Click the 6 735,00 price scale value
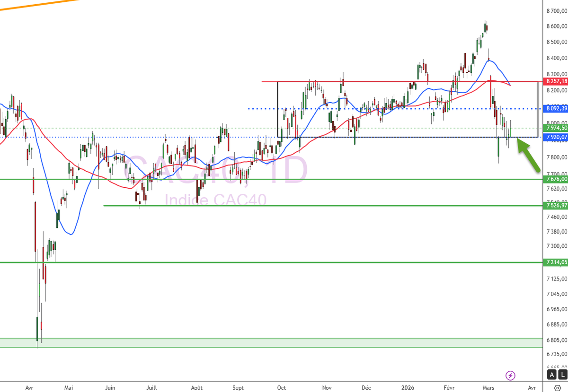The width and height of the screenshot is (568, 392). point(557,355)
